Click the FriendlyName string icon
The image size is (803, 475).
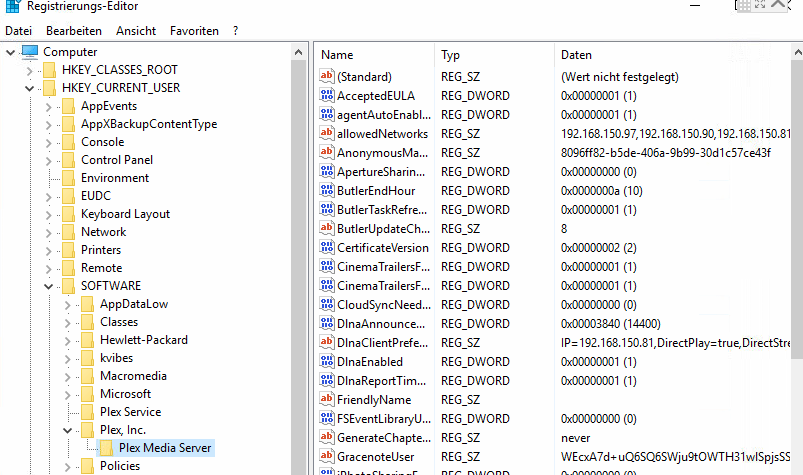pos(326,399)
